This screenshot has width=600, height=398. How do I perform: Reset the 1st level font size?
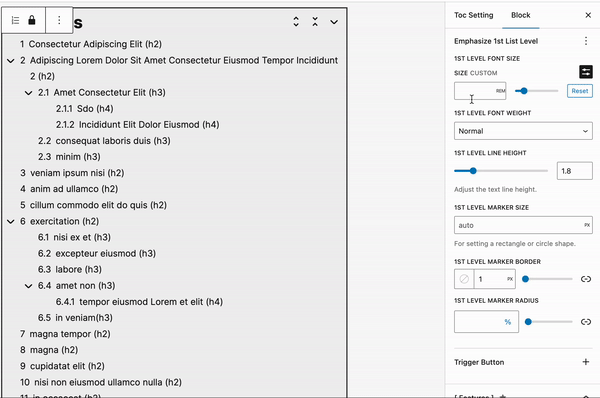pos(580,91)
